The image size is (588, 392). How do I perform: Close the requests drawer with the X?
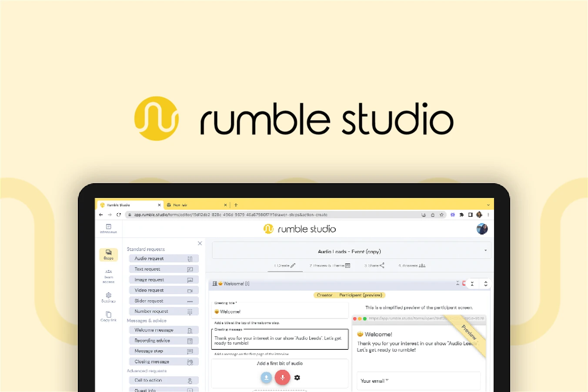pyautogui.click(x=200, y=243)
